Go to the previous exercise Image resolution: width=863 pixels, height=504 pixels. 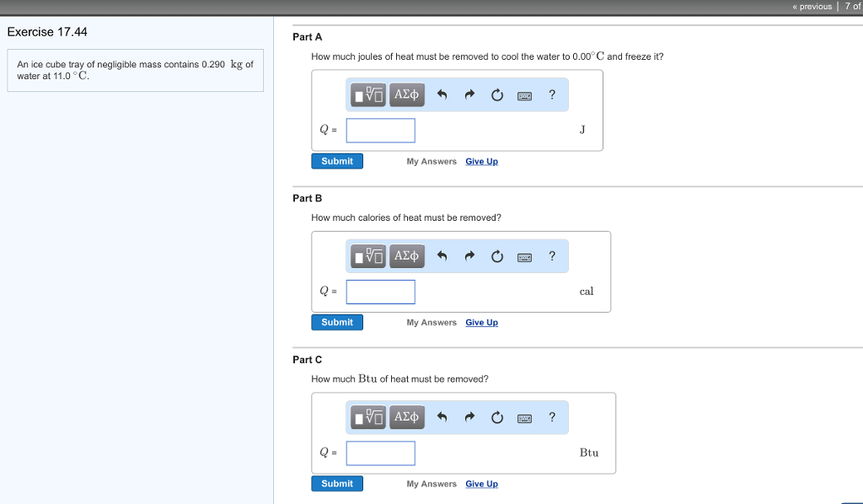(x=812, y=7)
